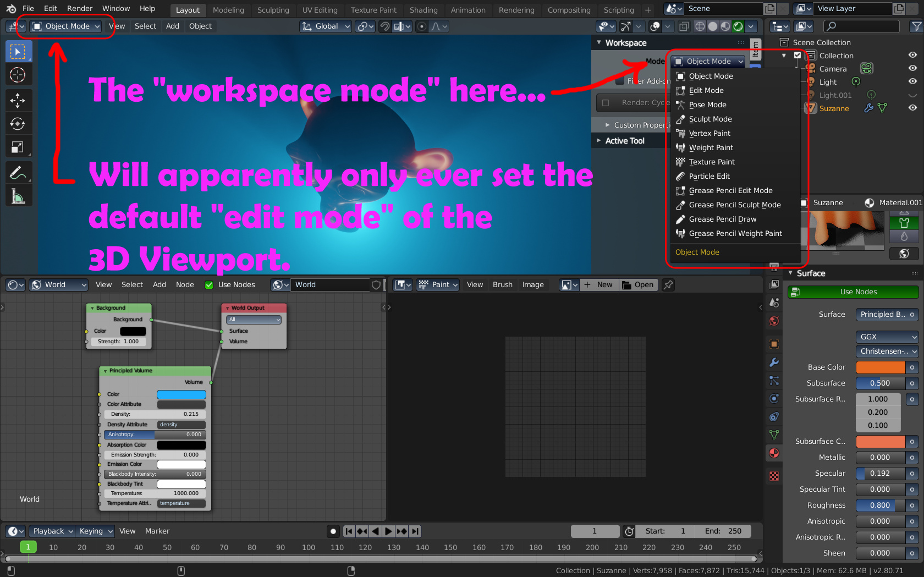This screenshot has width=924, height=577.
Task: Select the Annotate tool
Action: 18,173
